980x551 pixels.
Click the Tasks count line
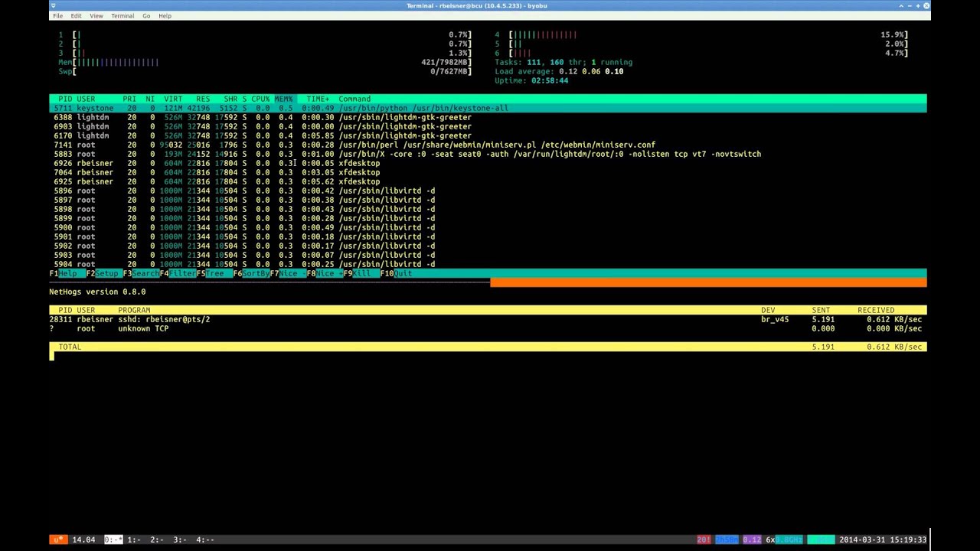click(563, 62)
